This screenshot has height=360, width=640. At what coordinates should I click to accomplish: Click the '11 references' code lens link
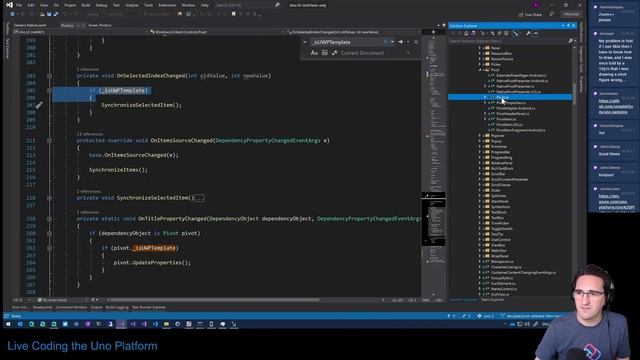(x=90, y=134)
